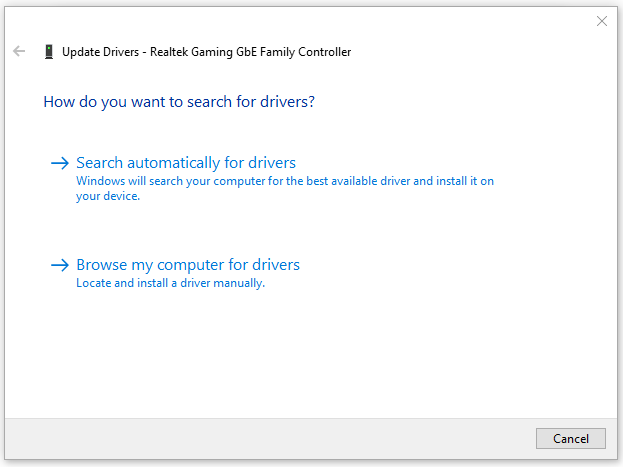Choose Search automatically for drivers
623x467 pixels.
(x=186, y=163)
